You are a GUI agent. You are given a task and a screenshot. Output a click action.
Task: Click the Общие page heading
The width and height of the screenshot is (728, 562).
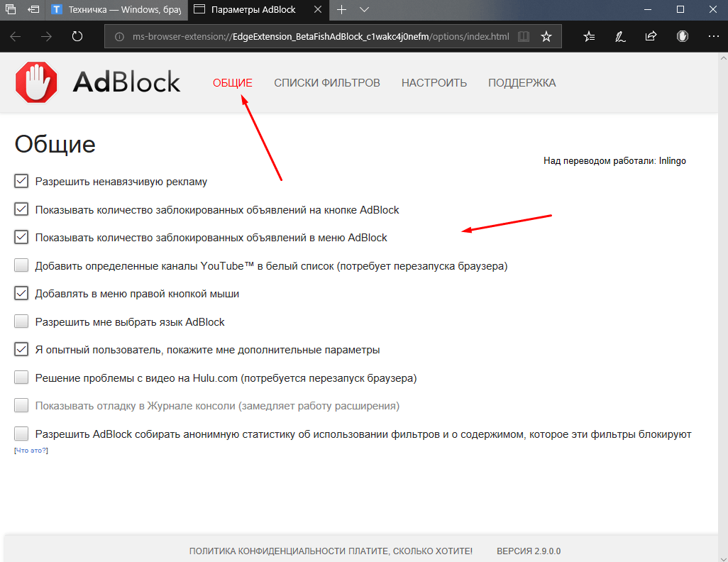tap(55, 144)
